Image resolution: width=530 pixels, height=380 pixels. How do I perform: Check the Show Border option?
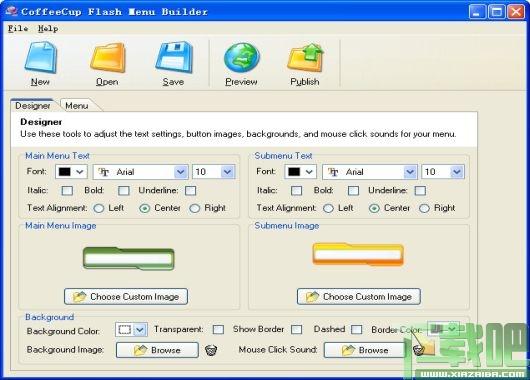[296, 329]
